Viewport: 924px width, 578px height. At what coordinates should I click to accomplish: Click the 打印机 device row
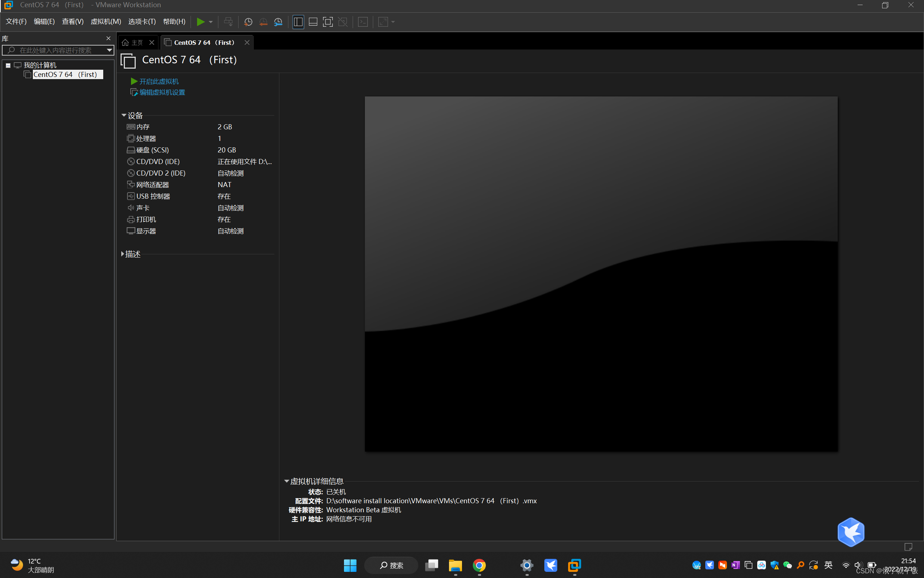200,219
